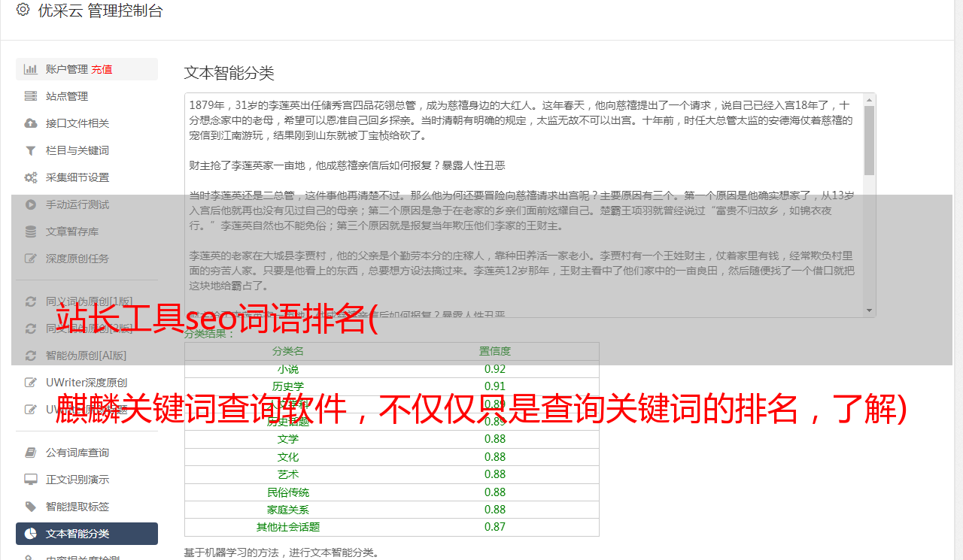963x560 pixels.
Task: Click the 0.87 confidence value
Action: click(495, 527)
